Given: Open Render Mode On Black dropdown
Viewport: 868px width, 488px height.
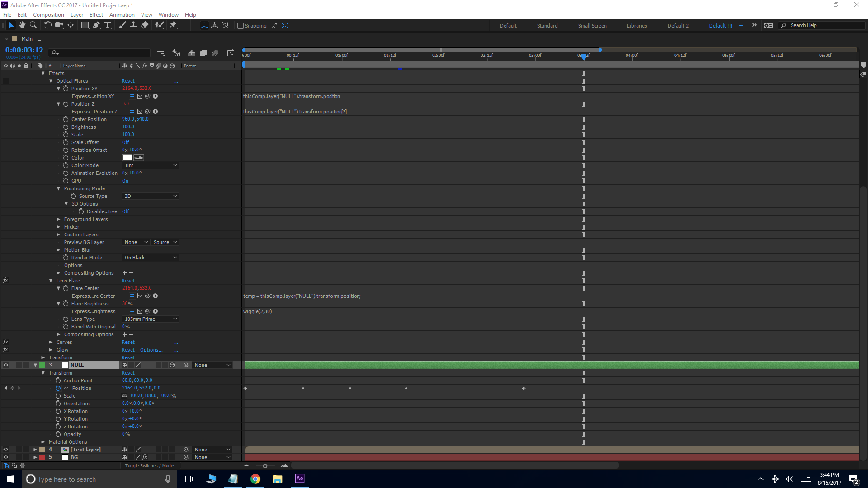Looking at the screenshot, I should tap(151, 258).
